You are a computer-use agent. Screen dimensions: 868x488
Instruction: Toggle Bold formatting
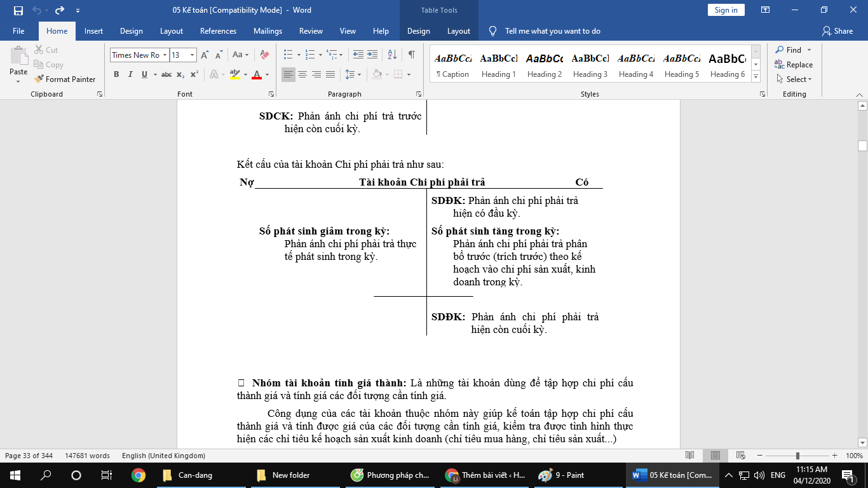tap(116, 74)
